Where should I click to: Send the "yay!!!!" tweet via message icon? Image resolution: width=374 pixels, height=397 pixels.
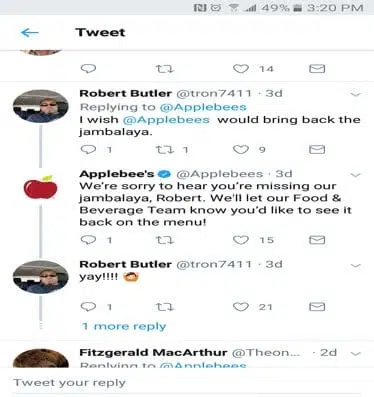(x=317, y=307)
